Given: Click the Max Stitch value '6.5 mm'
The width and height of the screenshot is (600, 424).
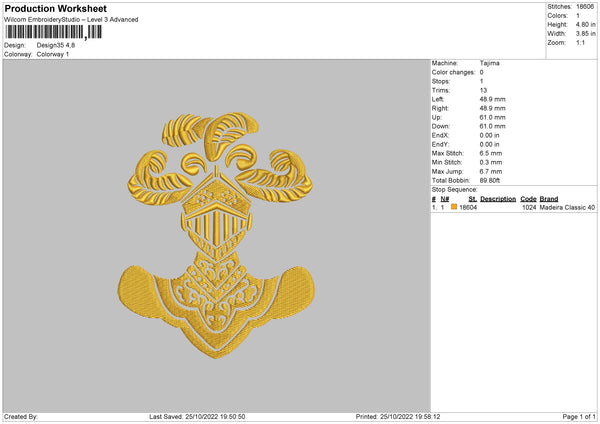Looking at the screenshot, I should 491,153.
